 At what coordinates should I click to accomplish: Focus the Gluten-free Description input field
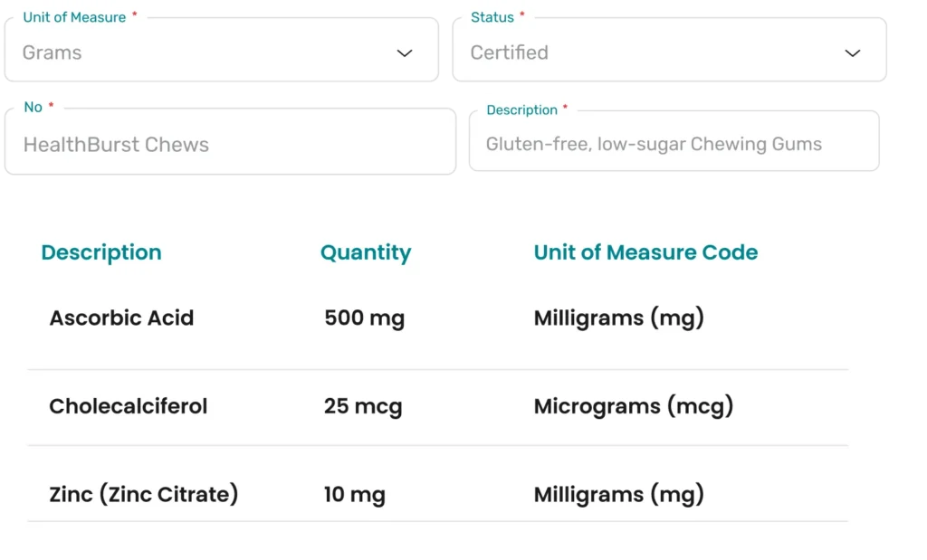tap(674, 144)
